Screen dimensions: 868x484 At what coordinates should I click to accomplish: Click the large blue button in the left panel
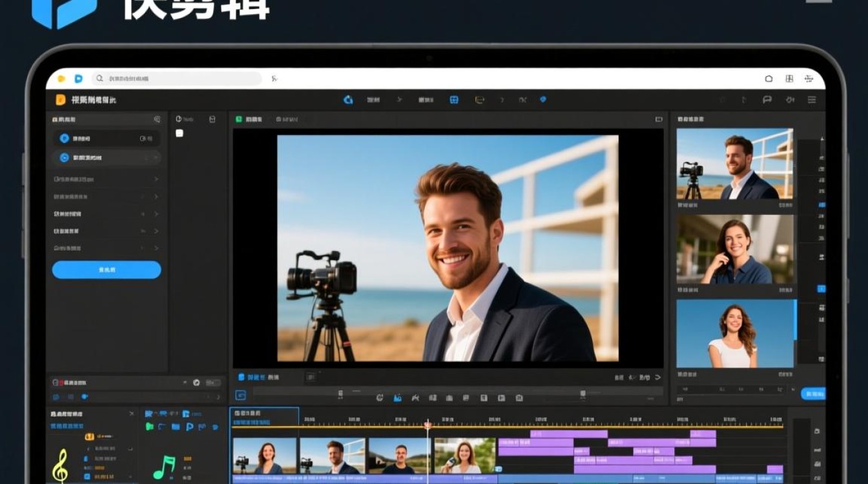(107, 270)
